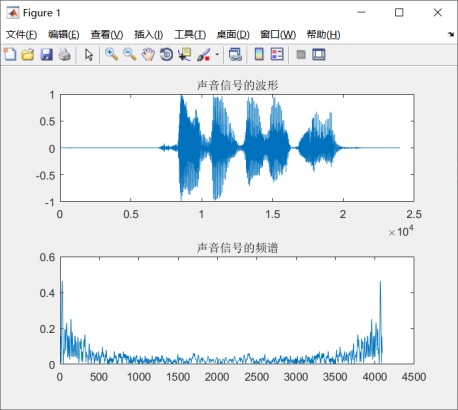Click the Link Plot toolbar button
The height and width of the screenshot is (410, 458).
pyautogui.click(x=235, y=54)
